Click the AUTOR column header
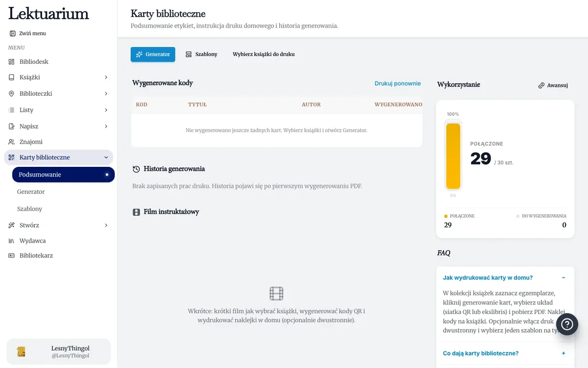Image resolution: width=588 pixels, height=368 pixels. [x=311, y=105]
